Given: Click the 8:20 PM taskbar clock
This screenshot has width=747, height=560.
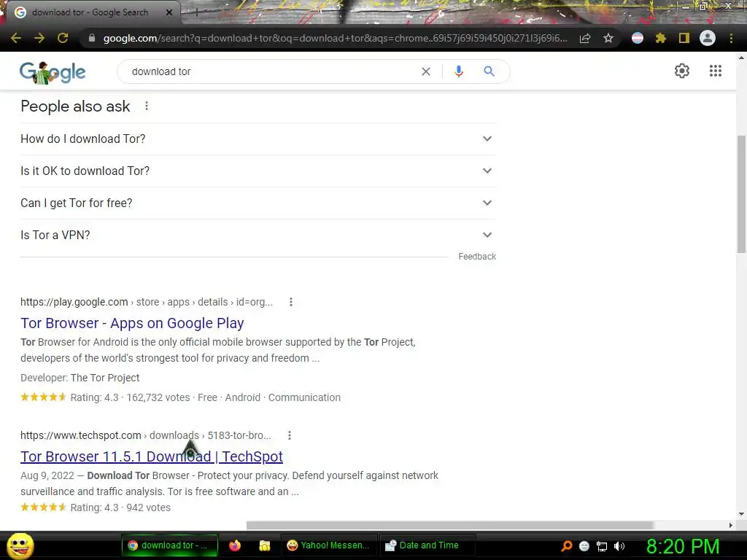Looking at the screenshot, I should click(x=683, y=546).
